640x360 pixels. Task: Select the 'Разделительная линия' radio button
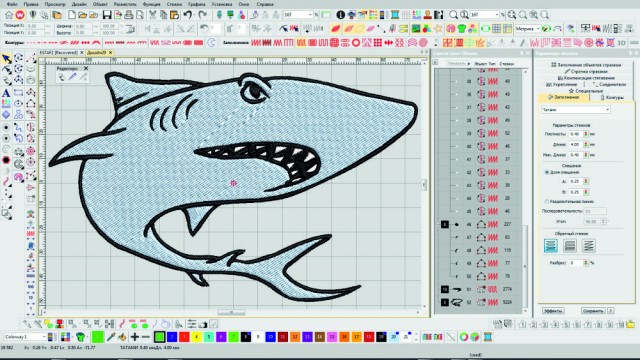[547, 202]
